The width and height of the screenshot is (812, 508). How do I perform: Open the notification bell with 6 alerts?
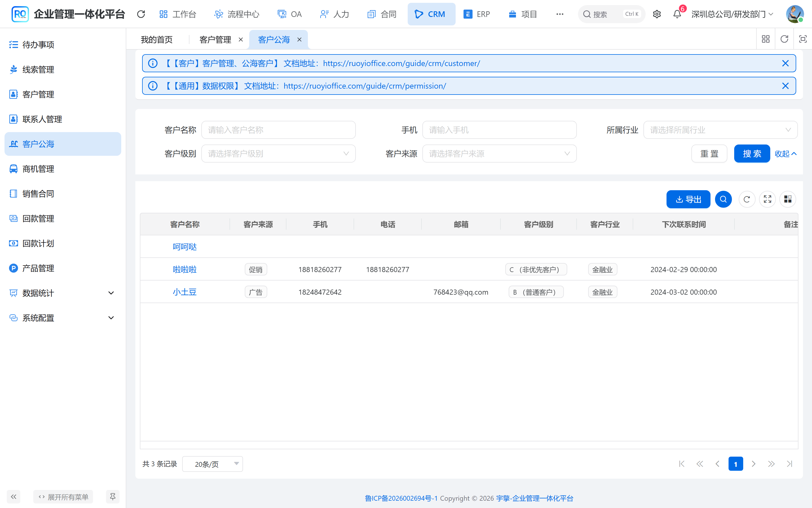[x=677, y=14]
